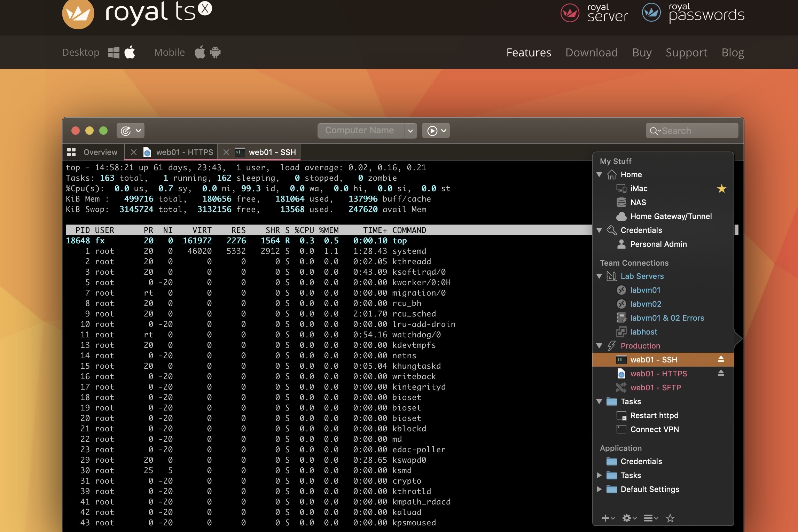
Task: Click the connect play button icon
Action: pos(432,131)
